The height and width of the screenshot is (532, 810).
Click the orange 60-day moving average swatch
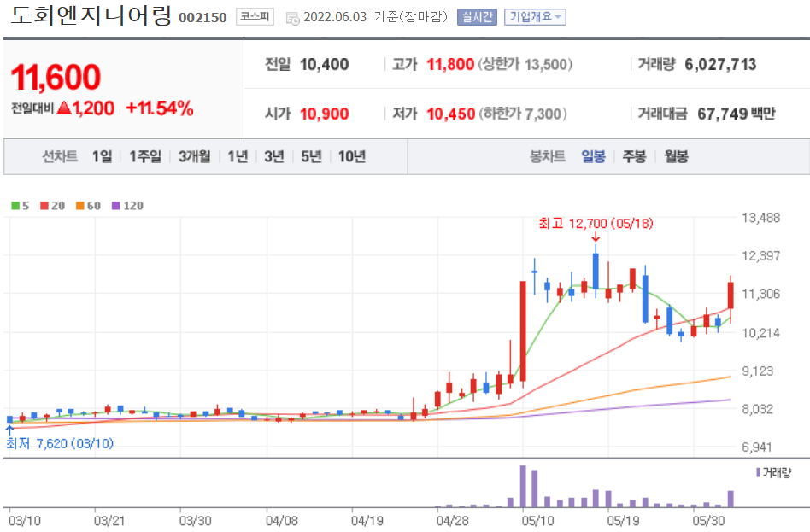(80, 206)
